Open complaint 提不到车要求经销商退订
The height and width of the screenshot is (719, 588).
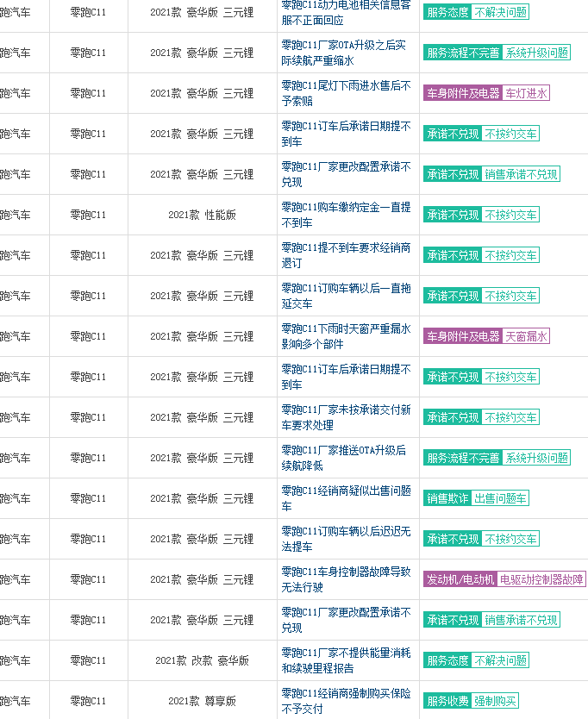tap(346, 255)
